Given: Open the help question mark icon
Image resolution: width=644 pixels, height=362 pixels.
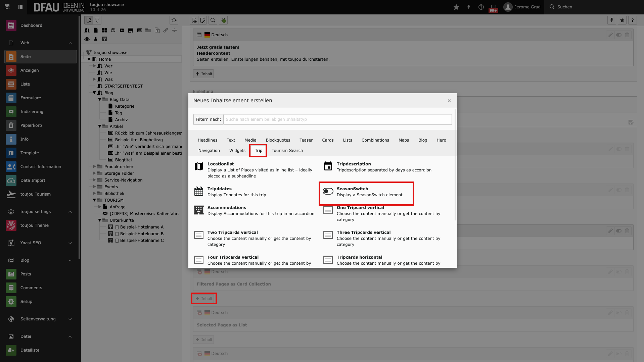Looking at the screenshot, I should [x=481, y=7].
